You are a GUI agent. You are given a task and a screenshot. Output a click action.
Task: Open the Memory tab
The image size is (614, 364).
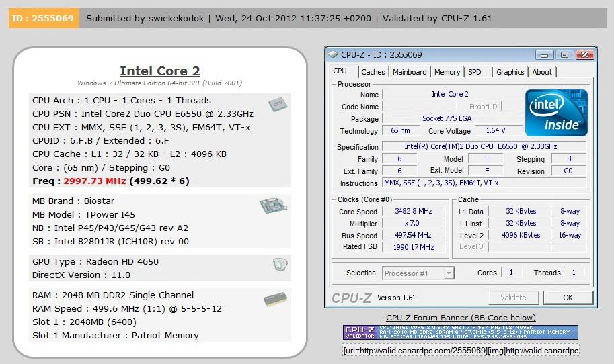447,72
